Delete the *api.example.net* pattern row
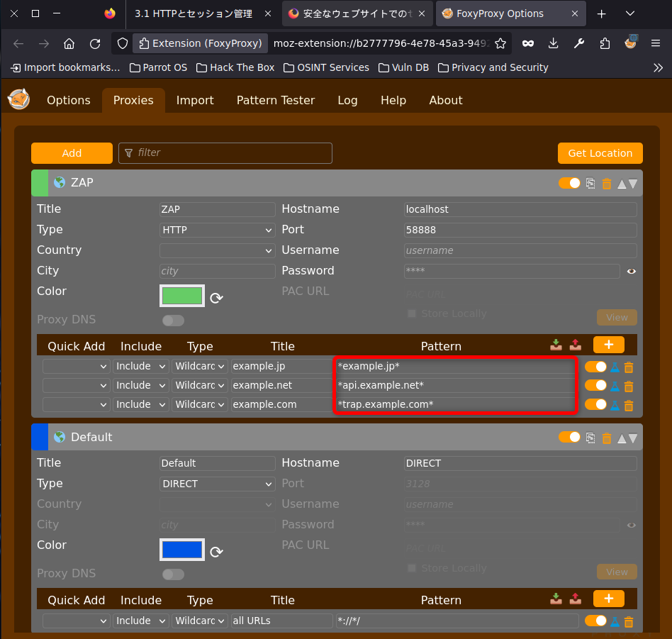Viewport: 672px width, 639px height. pos(629,387)
